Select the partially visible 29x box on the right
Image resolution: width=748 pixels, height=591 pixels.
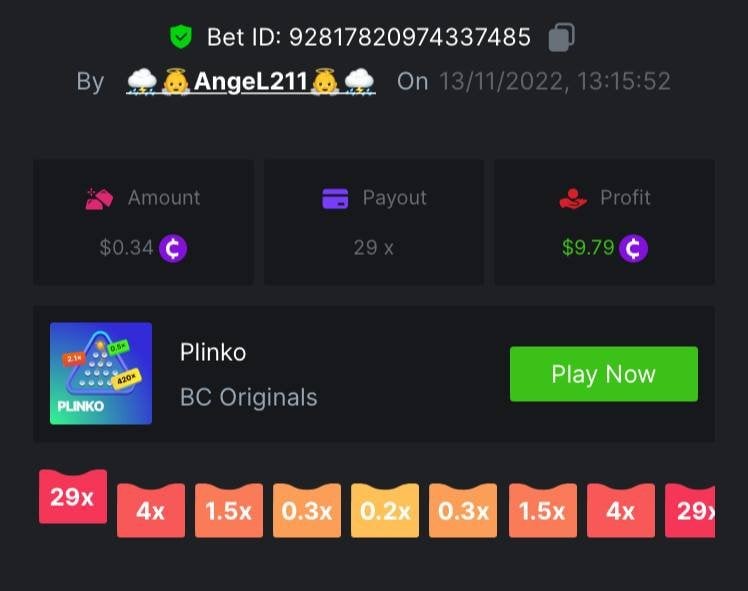(690, 510)
